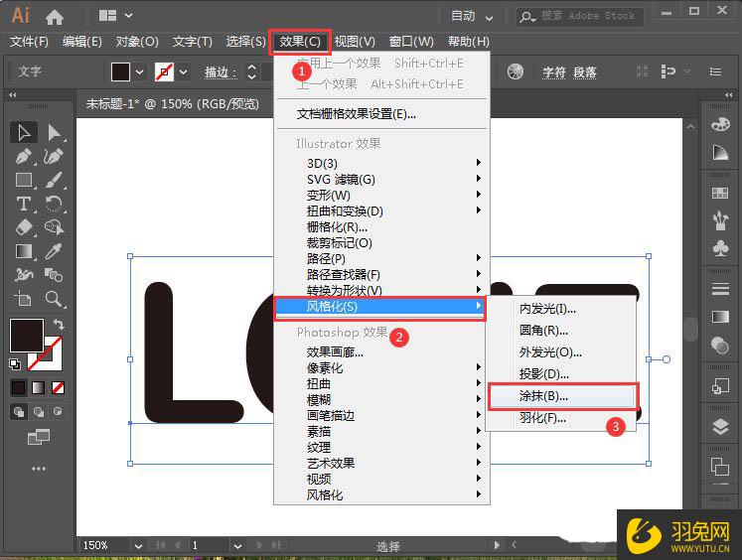Click the 字符 character link
The height and width of the screenshot is (560, 742).
(x=554, y=72)
